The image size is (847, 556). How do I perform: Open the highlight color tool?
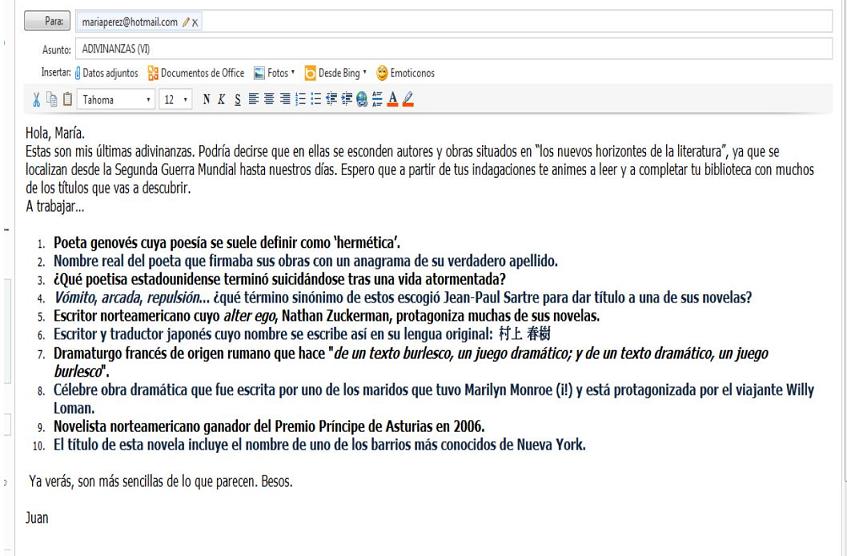coord(408,99)
